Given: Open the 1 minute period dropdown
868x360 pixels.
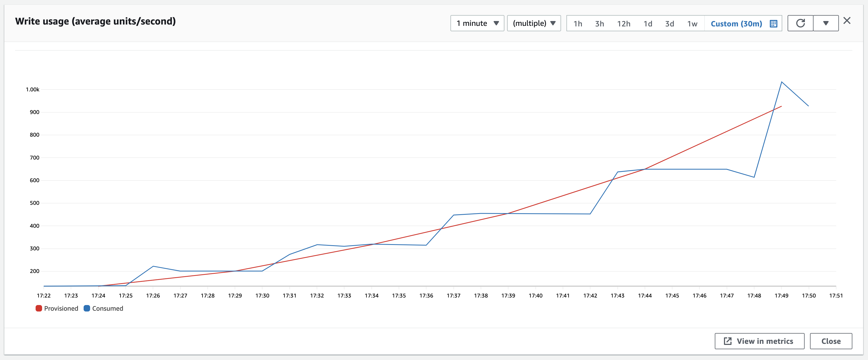Looking at the screenshot, I should (x=477, y=23).
